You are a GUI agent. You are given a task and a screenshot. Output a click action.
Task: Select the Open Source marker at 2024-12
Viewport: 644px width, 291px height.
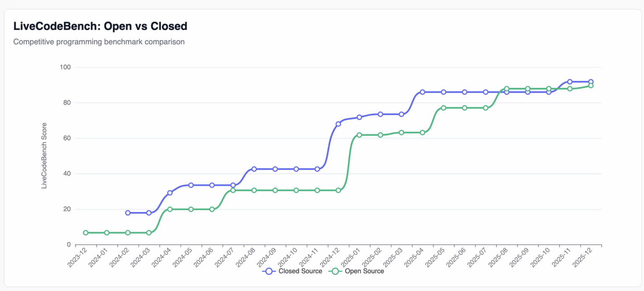(x=338, y=190)
